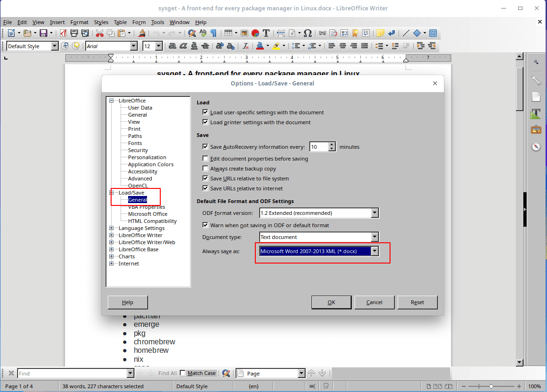
Task: Open the Insert Special Character dialog
Action: point(308,33)
